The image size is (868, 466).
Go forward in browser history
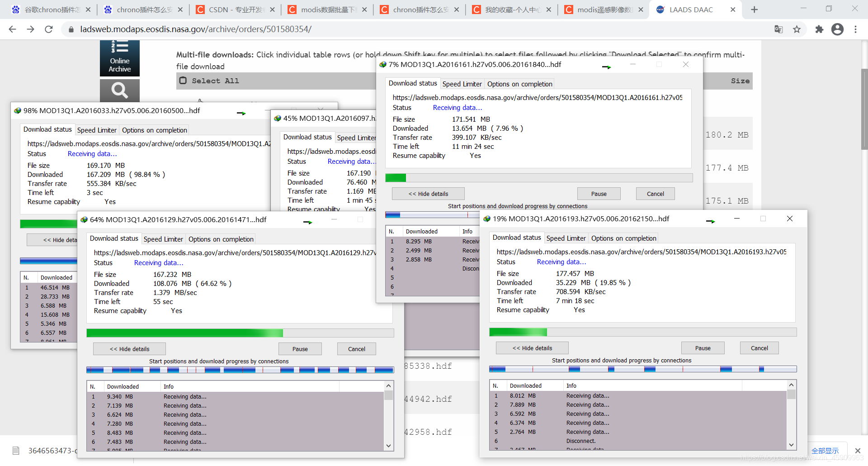point(30,29)
